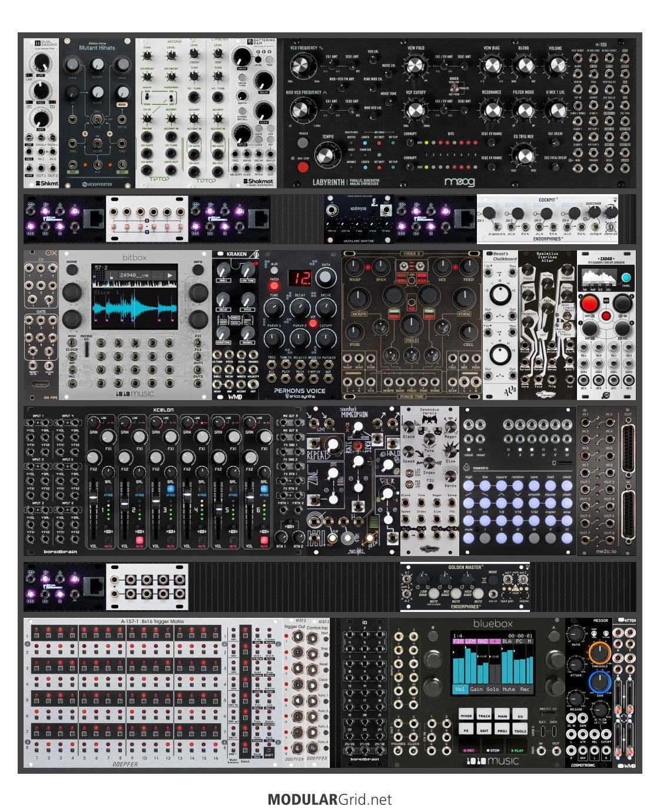
Task: Click the VOLUME knob on Labyrinth
Action: point(555,66)
